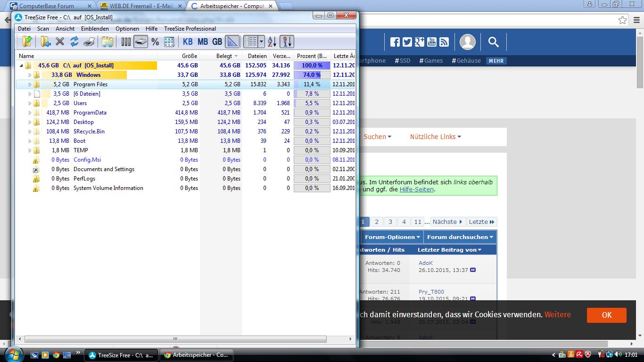The image size is (644, 362).
Task: Click the Belegt column header
Action: [221, 56]
